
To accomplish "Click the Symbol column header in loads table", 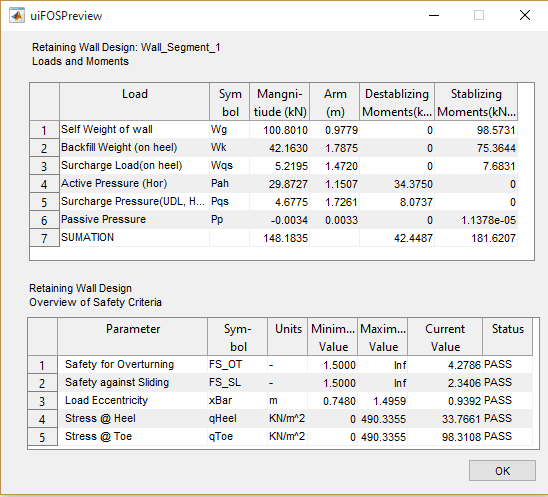I will (230, 102).
